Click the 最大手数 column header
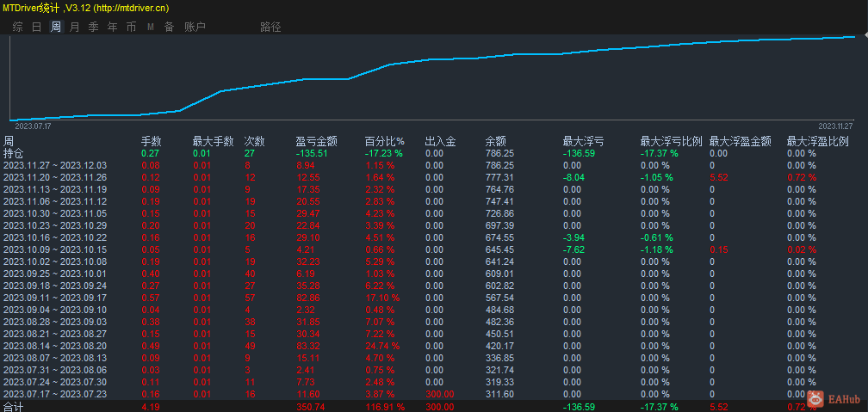The height and width of the screenshot is (412, 868). (x=214, y=141)
